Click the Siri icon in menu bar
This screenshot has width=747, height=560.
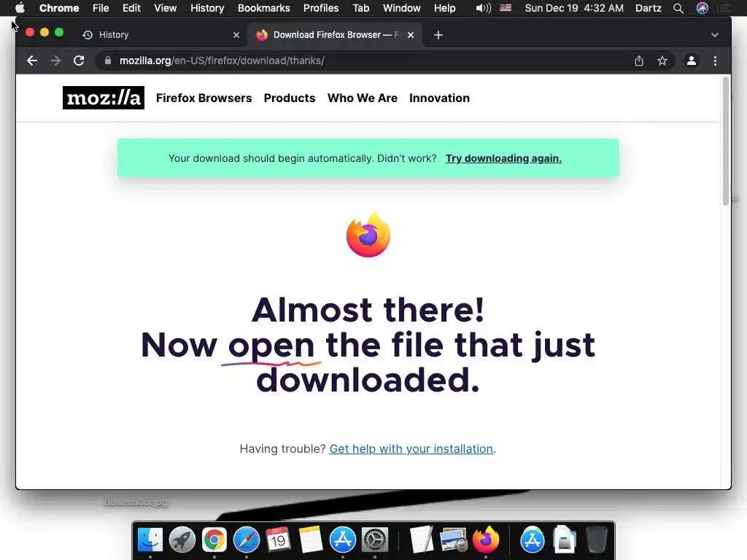pyautogui.click(x=703, y=8)
